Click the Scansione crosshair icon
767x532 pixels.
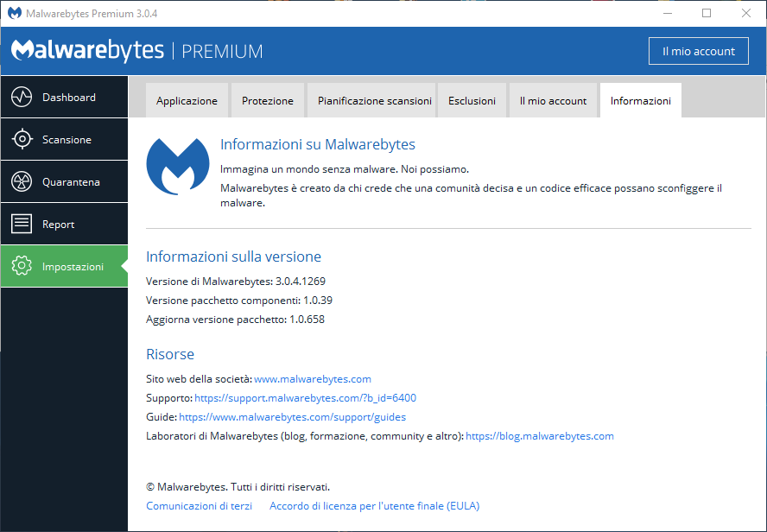tap(22, 139)
